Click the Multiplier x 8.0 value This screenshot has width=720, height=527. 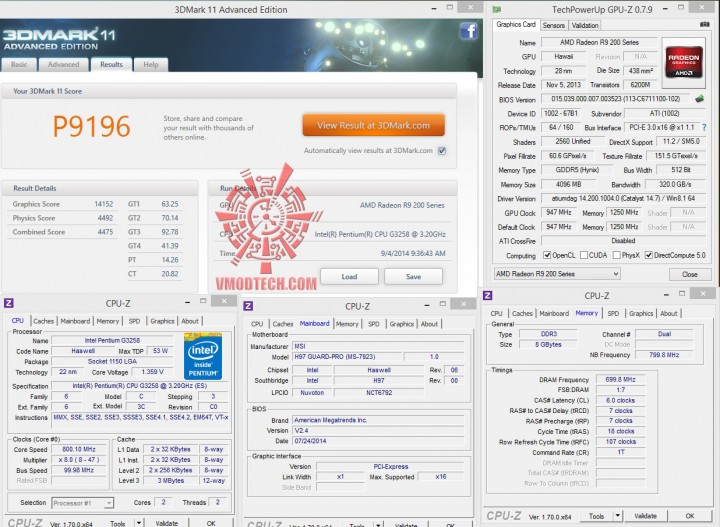pyautogui.click(x=79, y=460)
